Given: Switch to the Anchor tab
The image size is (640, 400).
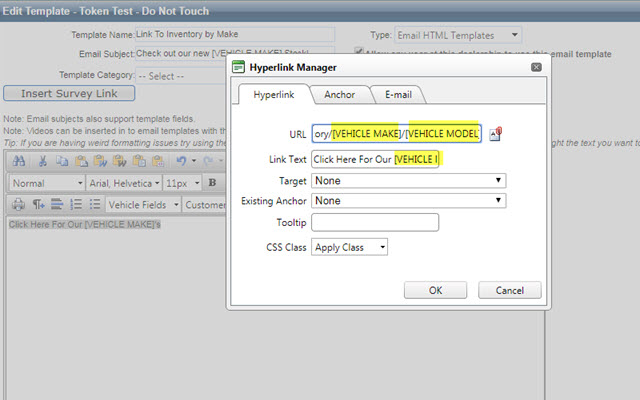Looking at the screenshot, I should pos(340,95).
